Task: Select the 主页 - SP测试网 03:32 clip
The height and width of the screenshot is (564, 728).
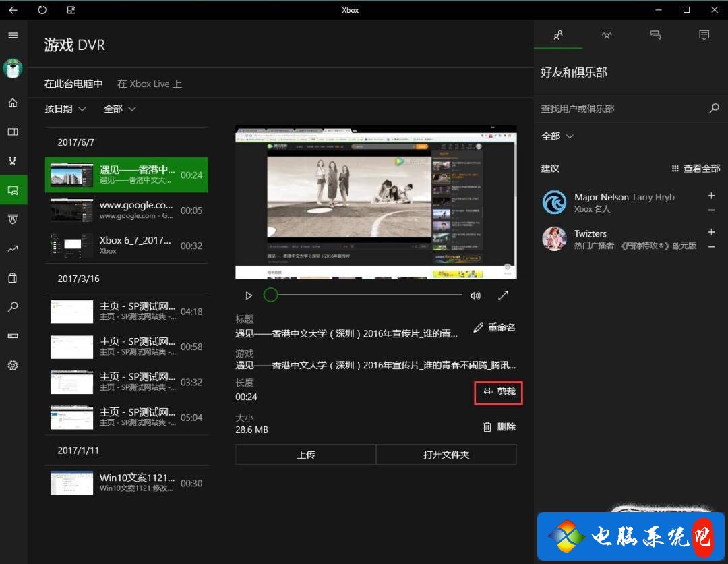Action: pos(126,382)
